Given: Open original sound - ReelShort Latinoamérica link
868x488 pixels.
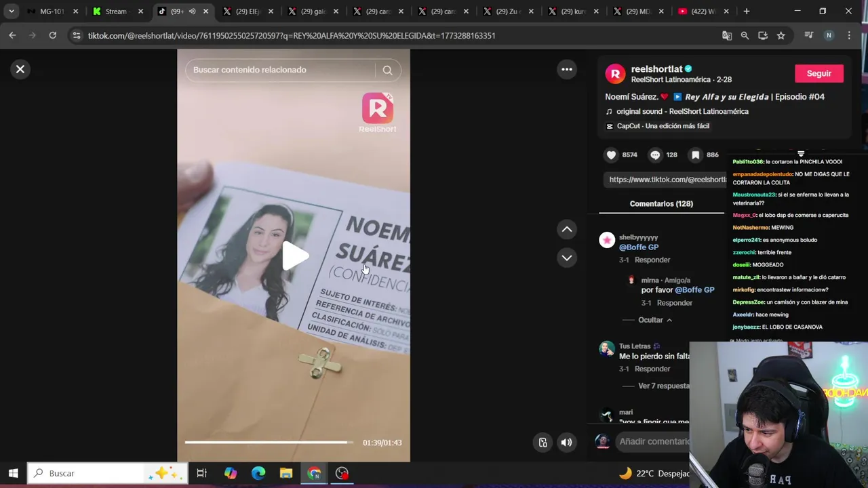Looking at the screenshot, I should point(682,111).
